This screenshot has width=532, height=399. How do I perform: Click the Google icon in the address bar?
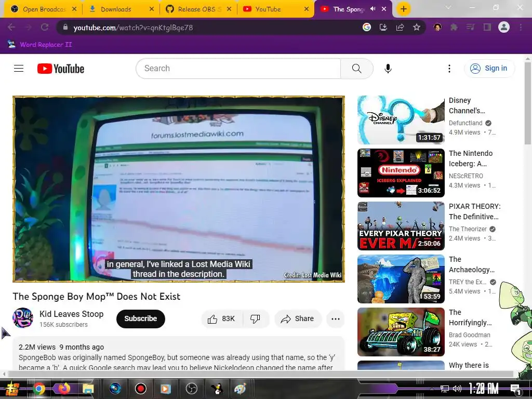pyautogui.click(x=366, y=27)
